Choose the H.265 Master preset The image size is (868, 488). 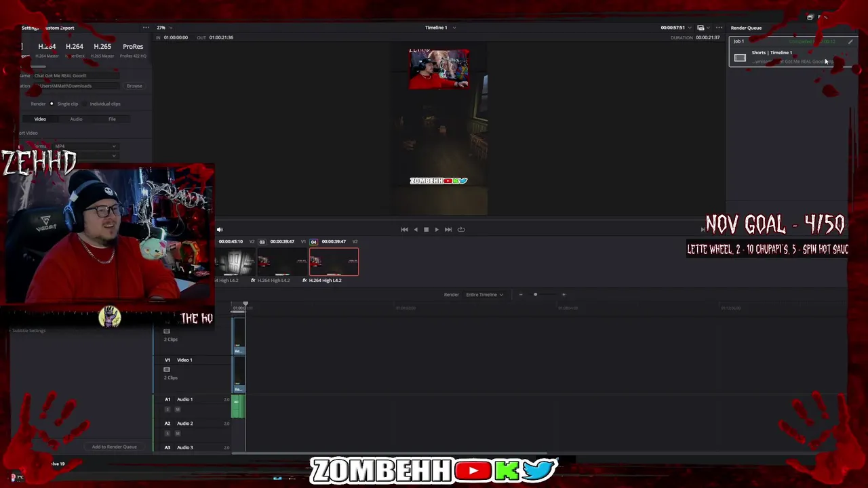(102, 50)
